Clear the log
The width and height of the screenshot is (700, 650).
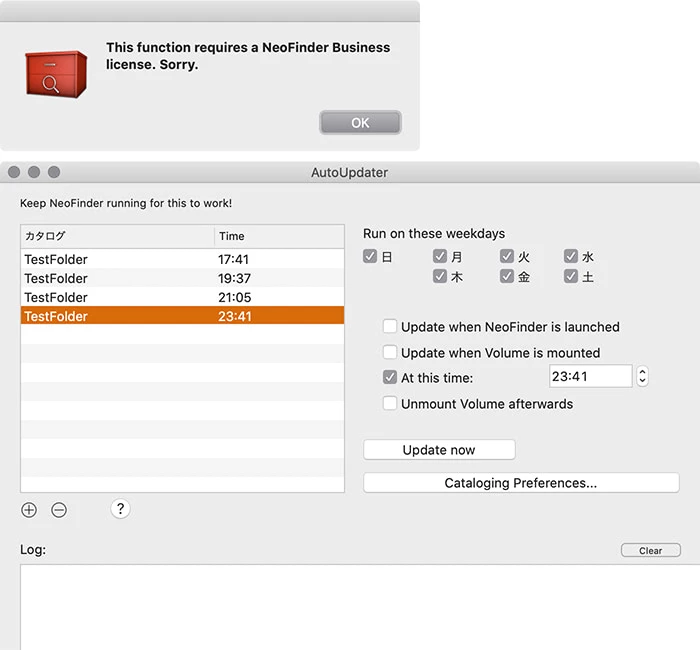point(650,550)
